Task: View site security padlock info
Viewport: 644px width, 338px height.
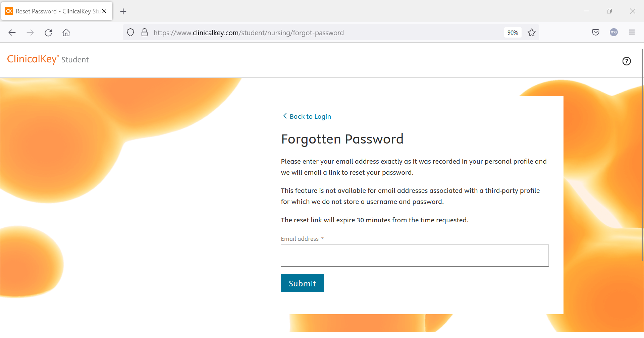Action: 145,33
